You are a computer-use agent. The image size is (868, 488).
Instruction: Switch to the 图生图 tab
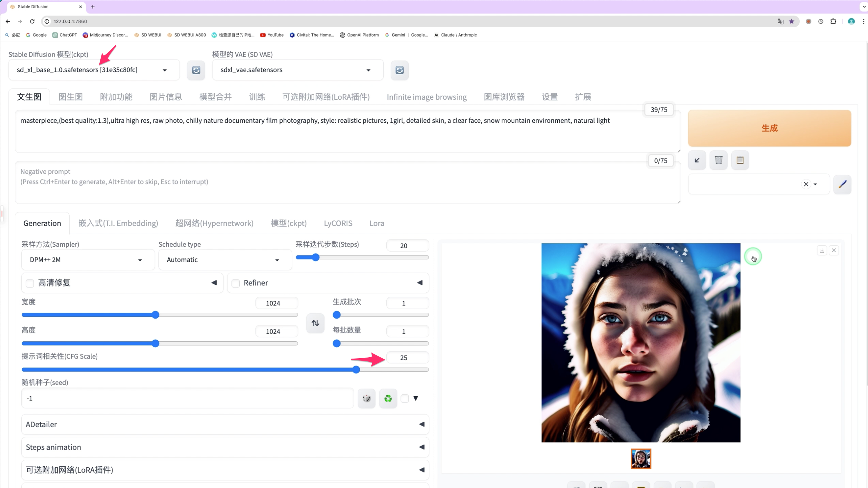coord(70,97)
